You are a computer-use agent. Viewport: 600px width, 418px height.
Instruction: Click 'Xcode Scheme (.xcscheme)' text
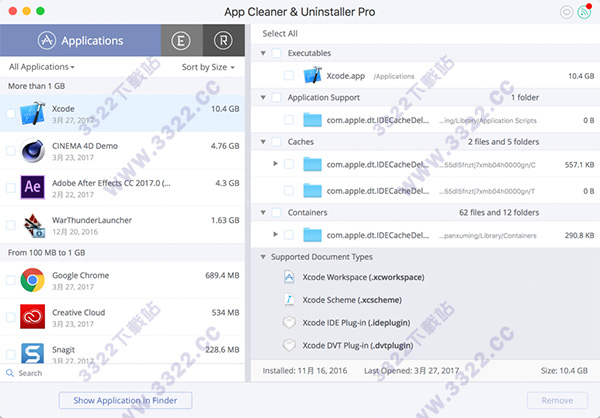[352, 300]
